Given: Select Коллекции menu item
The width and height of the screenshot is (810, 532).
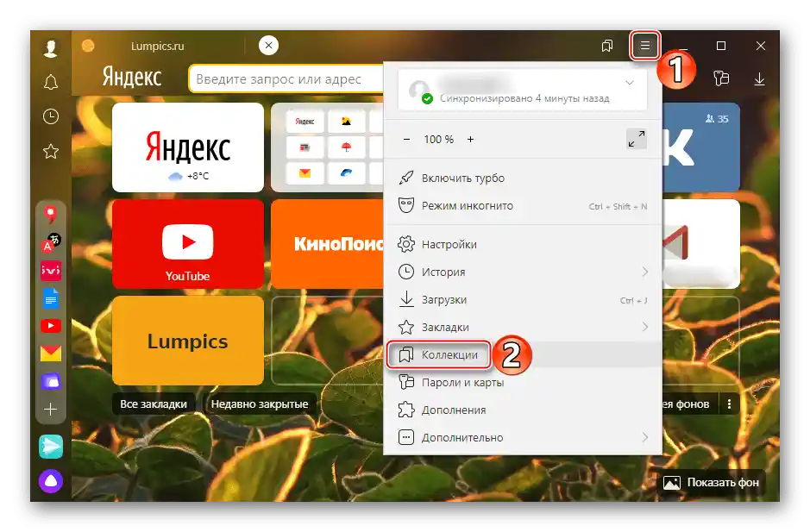Looking at the screenshot, I should 523,355.
